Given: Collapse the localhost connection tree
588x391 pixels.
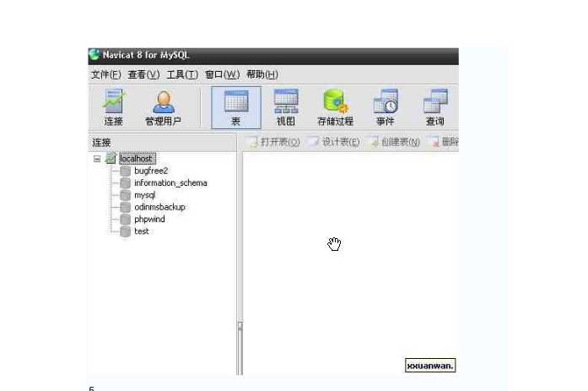Looking at the screenshot, I should tap(97, 159).
